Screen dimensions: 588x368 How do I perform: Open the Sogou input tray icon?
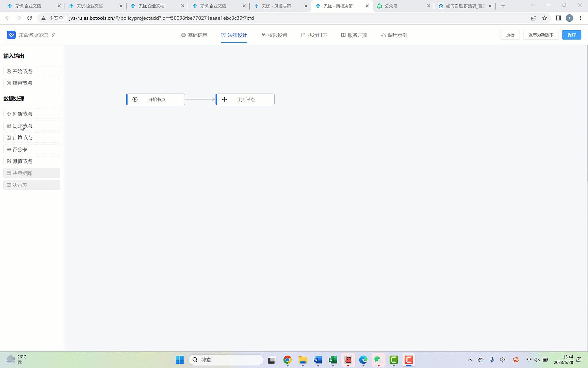point(516,360)
